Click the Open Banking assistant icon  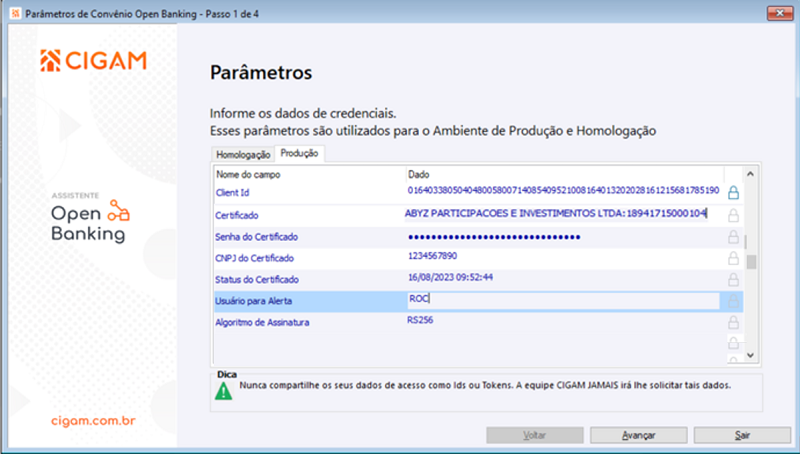(x=118, y=211)
